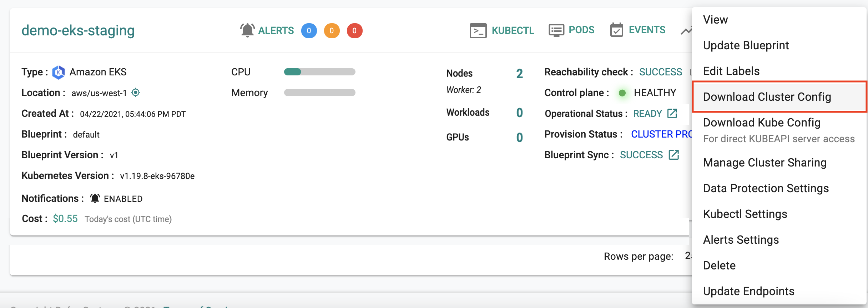Click the Blueprint value default
This screenshot has width=868, height=308.
click(x=86, y=135)
